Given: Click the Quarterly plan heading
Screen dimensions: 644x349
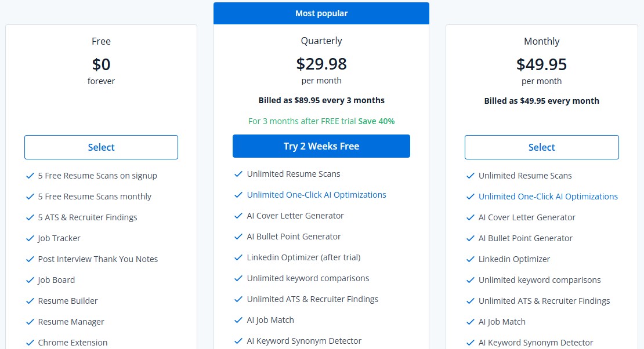Looking at the screenshot, I should click(x=321, y=41).
